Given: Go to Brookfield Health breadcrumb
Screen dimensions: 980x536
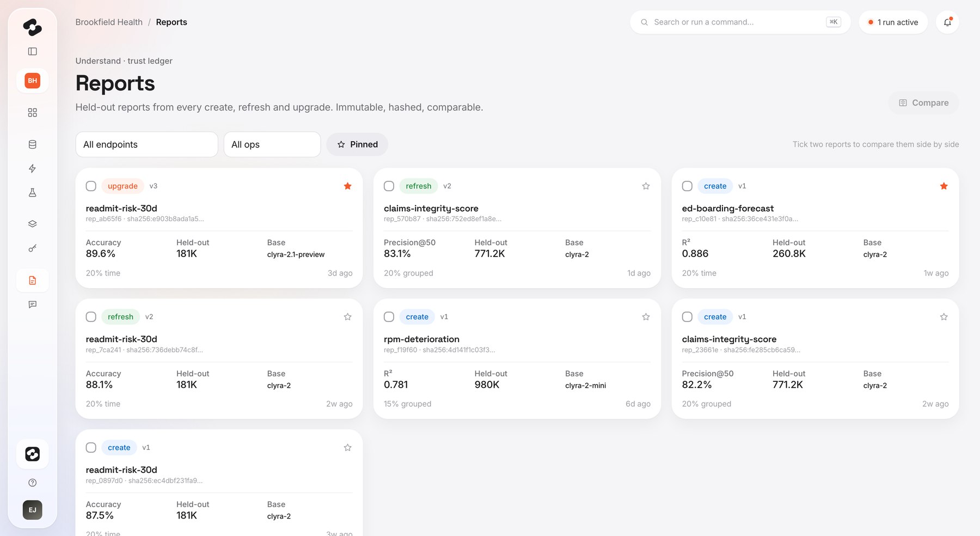Looking at the screenshot, I should (x=109, y=22).
